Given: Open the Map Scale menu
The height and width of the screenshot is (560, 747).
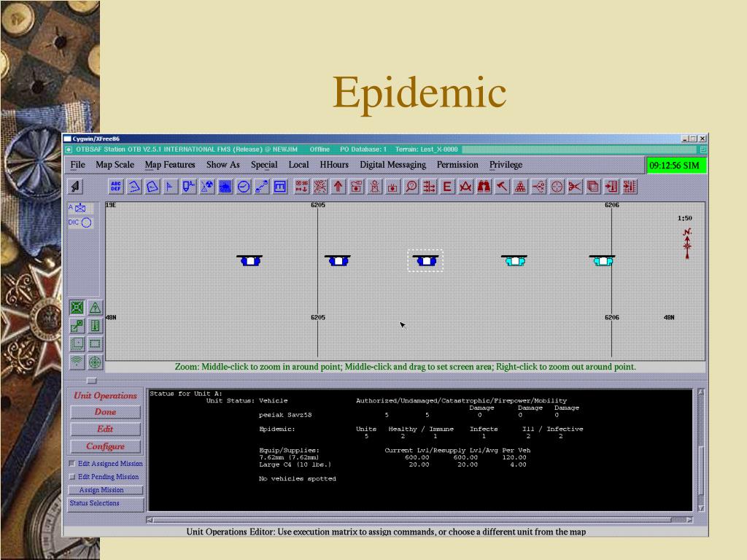Looking at the screenshot, I should pos(115,165).
